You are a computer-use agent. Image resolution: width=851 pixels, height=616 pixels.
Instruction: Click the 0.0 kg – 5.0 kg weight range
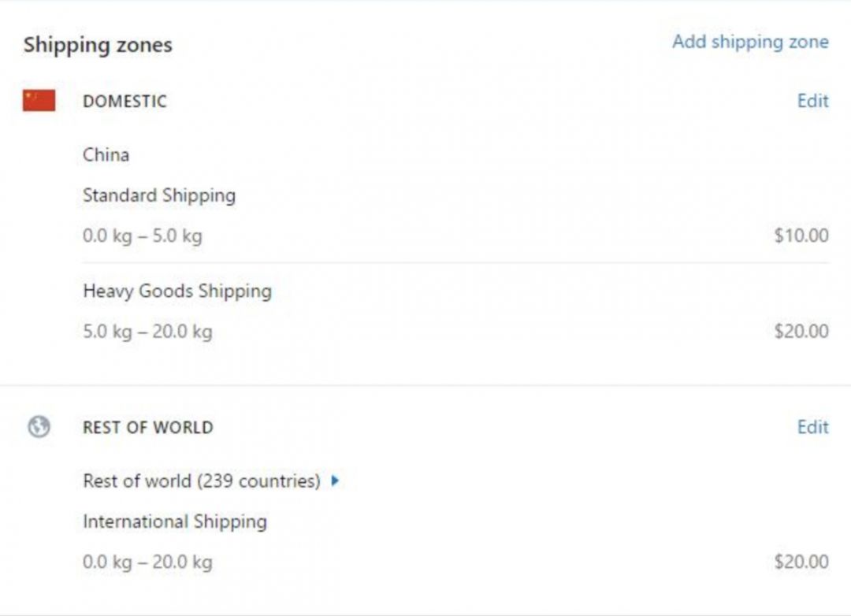coord(142,236)
